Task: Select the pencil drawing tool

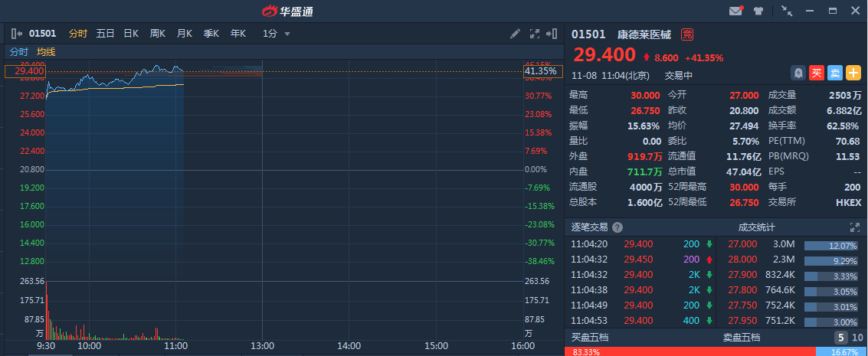Action: pyautogui.click(x=516, y=34)
